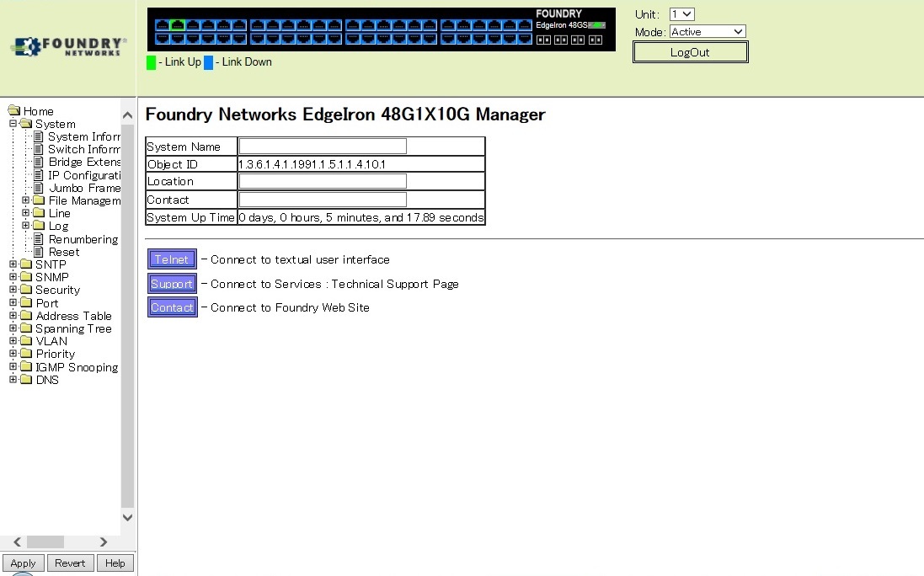This screenshot has height=576, width=924.
Task: Expand the VLAN tree node
Action: [x=13, y=341]
